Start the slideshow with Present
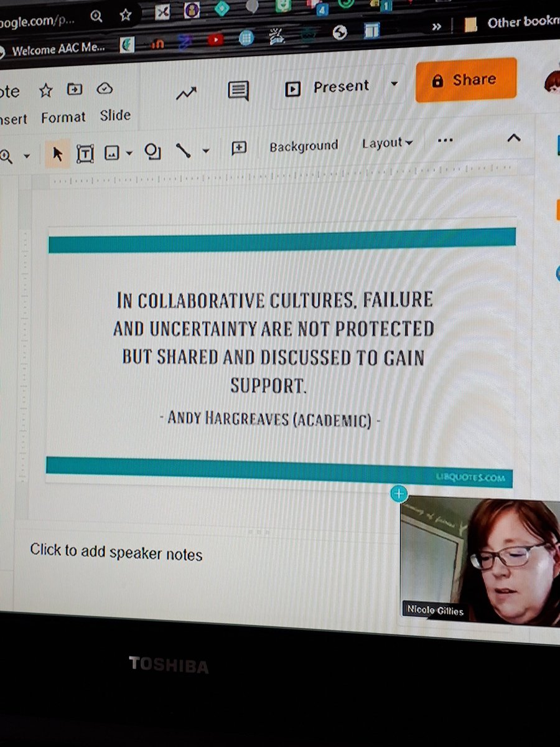 pos(328,87)
